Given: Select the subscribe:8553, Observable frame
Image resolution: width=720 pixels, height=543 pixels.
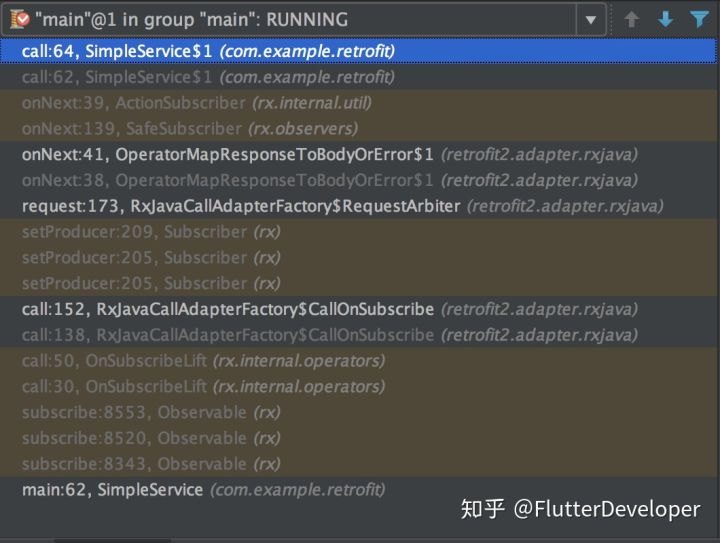Looking at the screenshot, I should tap(150, 412).
